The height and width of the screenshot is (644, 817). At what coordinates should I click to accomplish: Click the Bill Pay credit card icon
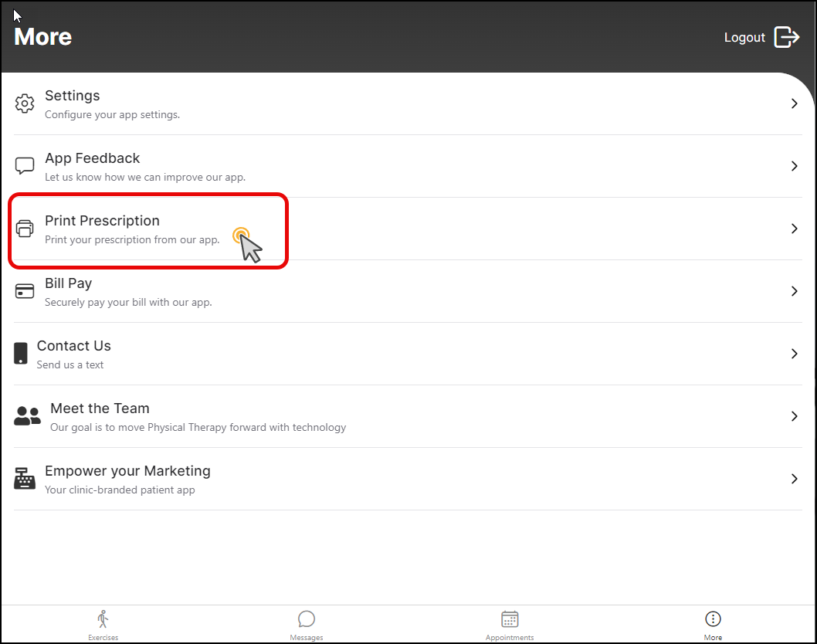[25, 291]
